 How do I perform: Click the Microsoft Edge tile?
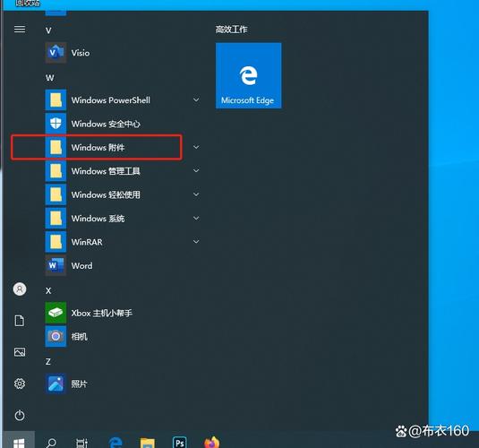(248, 75)
